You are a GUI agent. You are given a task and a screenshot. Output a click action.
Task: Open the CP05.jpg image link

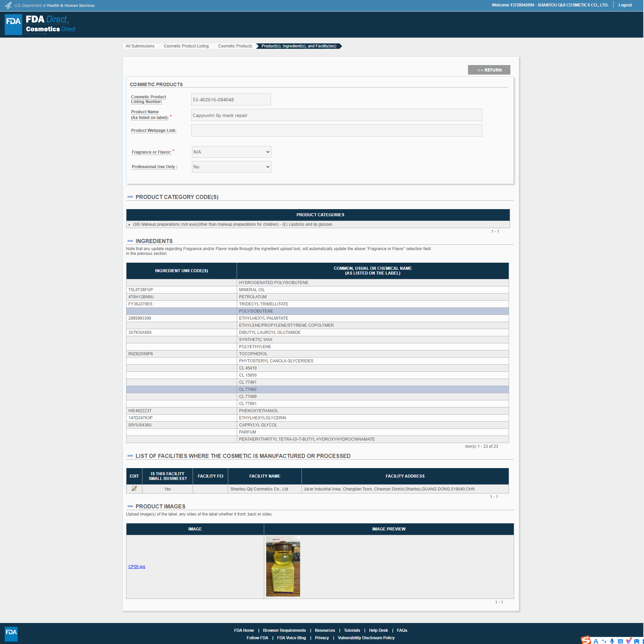tap(137, 567)
